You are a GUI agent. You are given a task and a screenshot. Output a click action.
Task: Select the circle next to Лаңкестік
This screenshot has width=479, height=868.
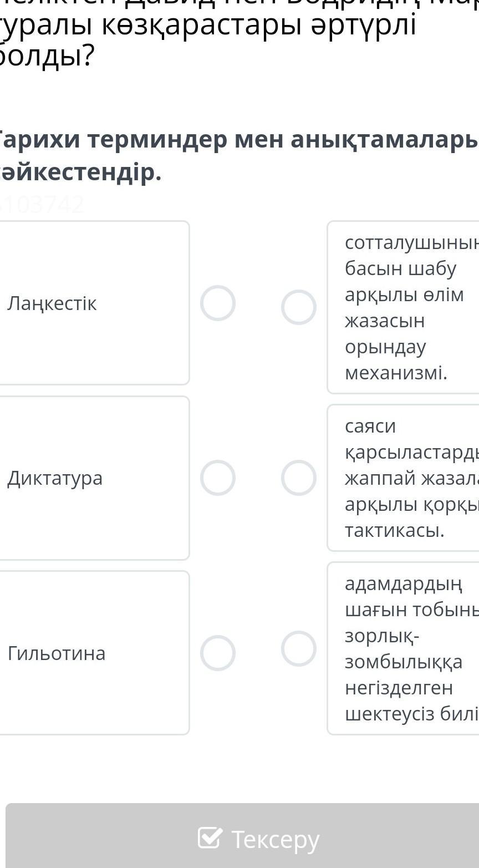click(218, 303)
